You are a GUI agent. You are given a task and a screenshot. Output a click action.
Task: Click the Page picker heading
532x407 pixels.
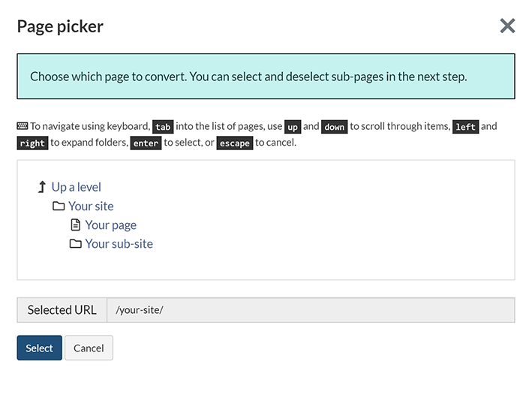[60, 26]
